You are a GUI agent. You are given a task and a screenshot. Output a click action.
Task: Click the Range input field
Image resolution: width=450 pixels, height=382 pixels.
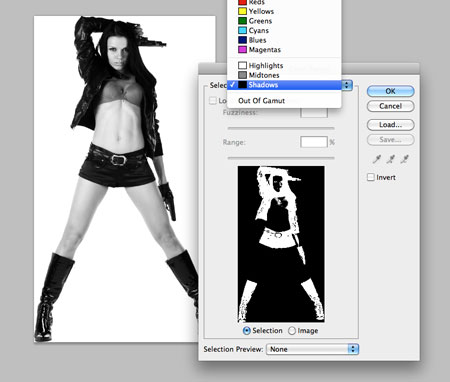click(314, 142)
